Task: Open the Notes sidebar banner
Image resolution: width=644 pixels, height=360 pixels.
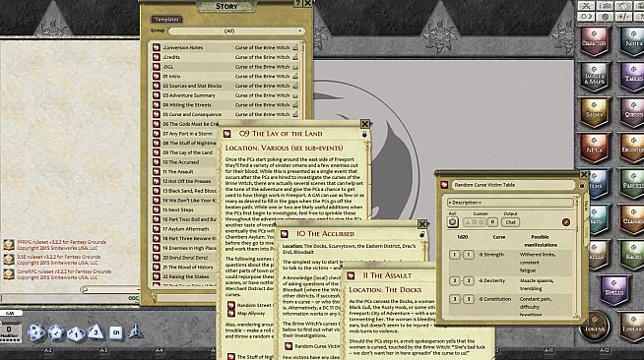Action: [632, 41]
